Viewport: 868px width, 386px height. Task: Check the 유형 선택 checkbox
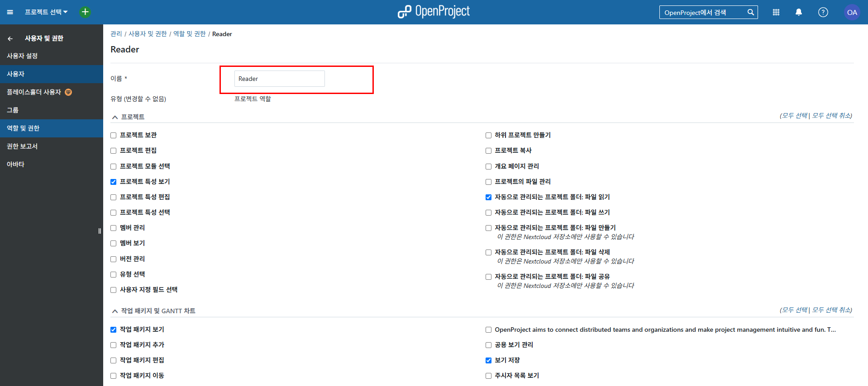[x=114, y=275]
